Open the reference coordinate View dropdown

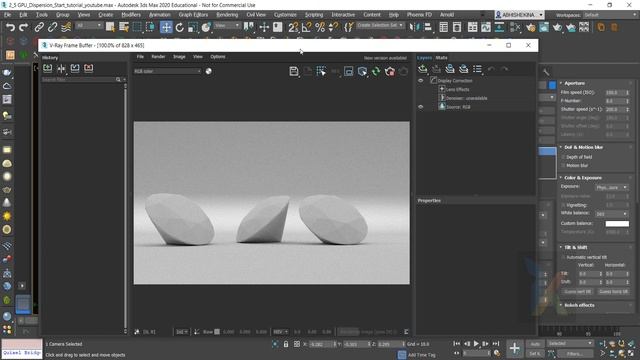pyautogui.click(x=227, y=25)
